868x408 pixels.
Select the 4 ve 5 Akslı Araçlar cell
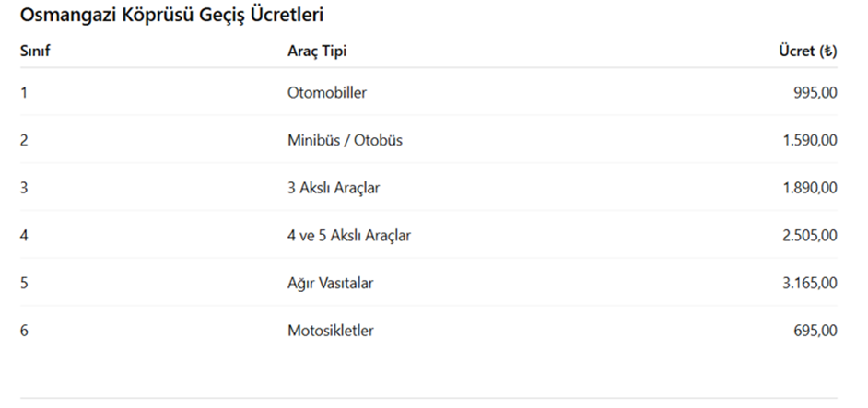point(349,236)
